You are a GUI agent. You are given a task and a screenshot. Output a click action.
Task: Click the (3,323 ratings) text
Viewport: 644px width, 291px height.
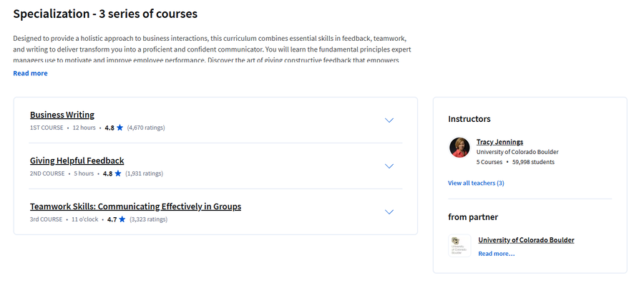coord(148,219)
